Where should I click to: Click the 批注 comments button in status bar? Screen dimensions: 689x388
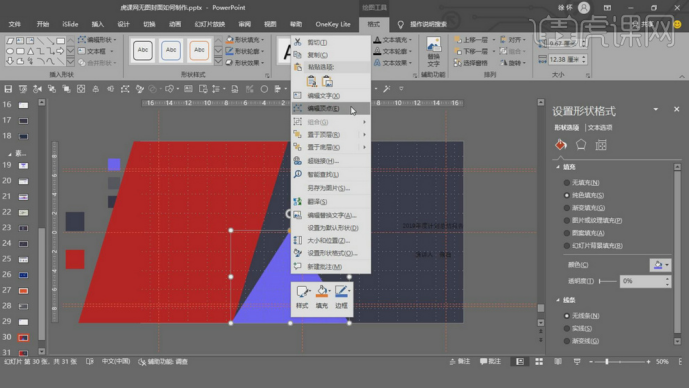490,362
